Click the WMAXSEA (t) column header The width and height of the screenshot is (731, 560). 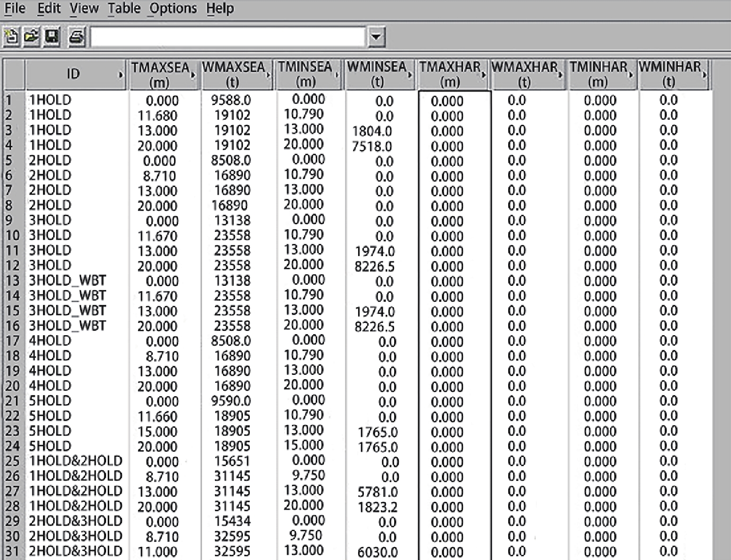coord(232,74)
